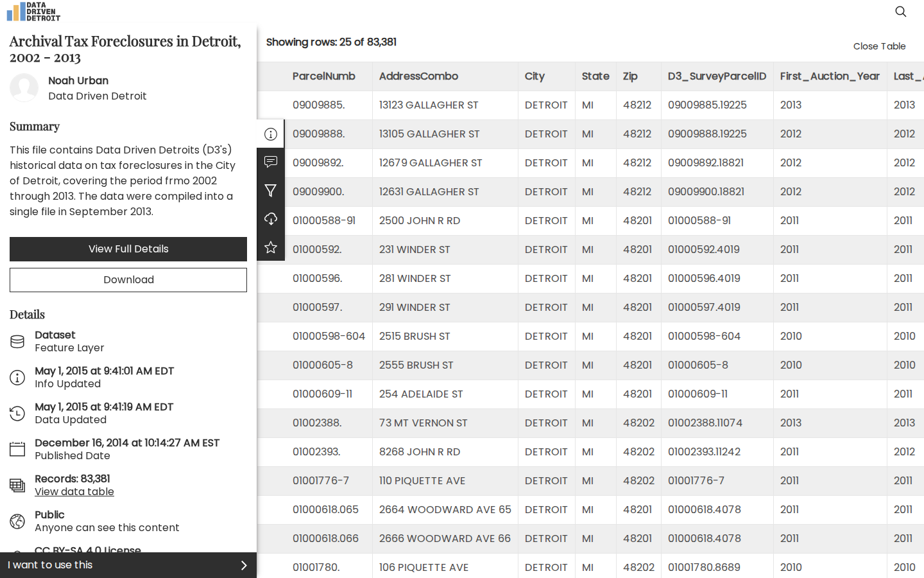Click the cloud download icon in side toolbar
This screenshot has width=924, height=578.
pos(271,219)
